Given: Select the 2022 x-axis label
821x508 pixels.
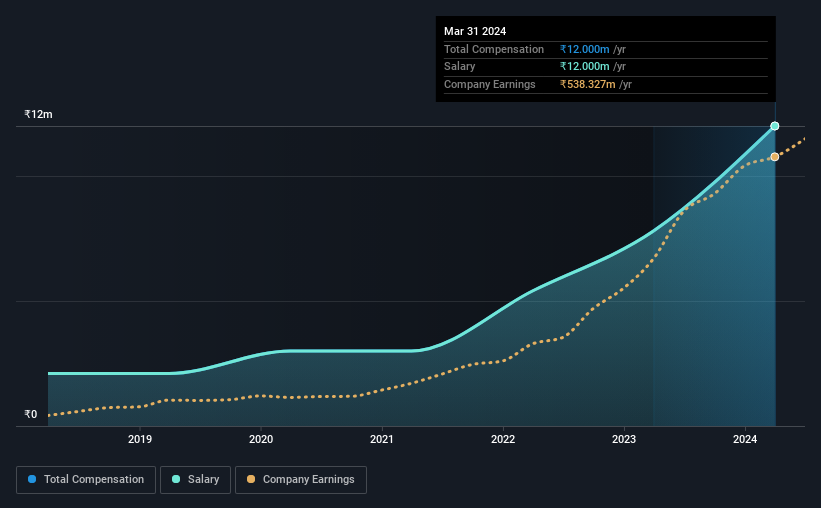Looking at the screenshot, I should [x=503, y=439].
